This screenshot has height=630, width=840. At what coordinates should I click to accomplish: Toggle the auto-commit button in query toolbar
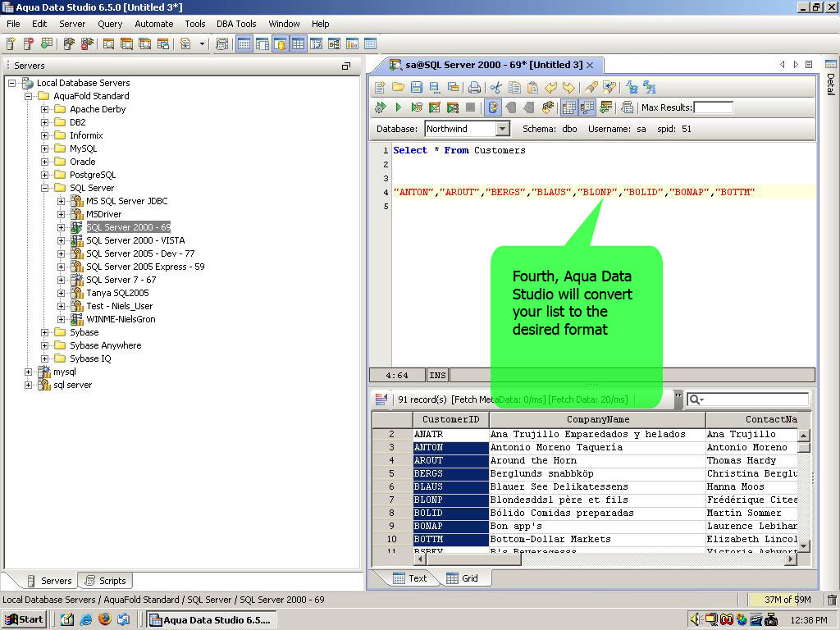(493, 107)
